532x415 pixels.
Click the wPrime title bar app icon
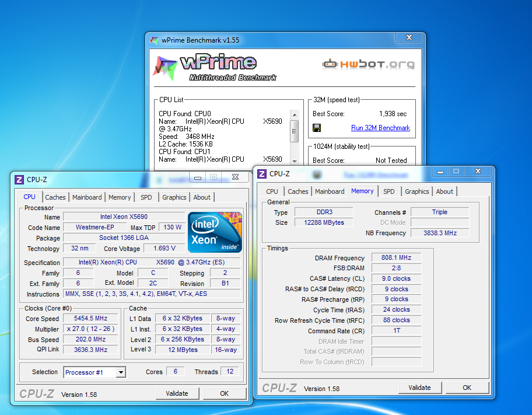pos(154,40)
